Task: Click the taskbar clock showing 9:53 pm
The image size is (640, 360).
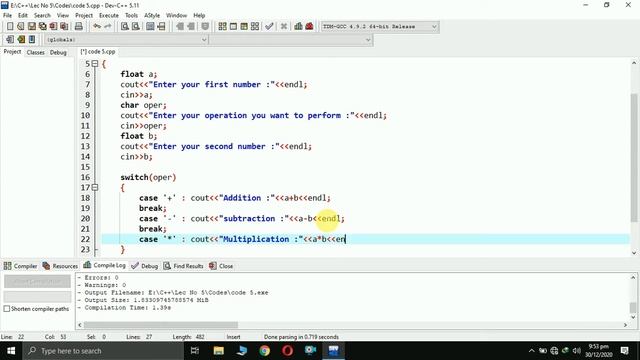Action: [598, 351]
